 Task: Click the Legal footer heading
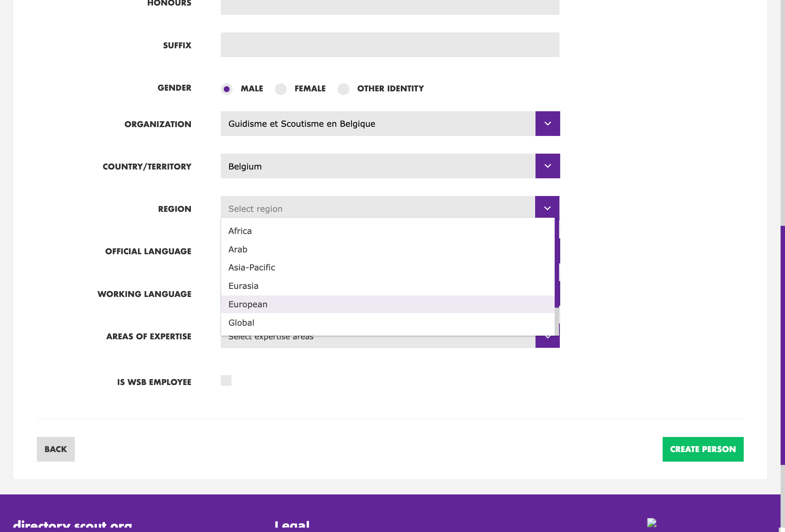pos(292,525)
